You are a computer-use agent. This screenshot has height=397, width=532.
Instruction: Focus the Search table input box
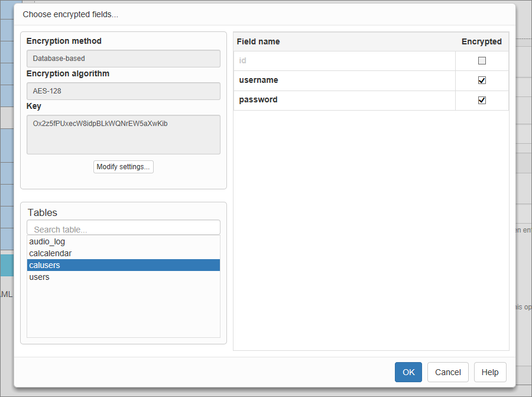tap(124, 228)
